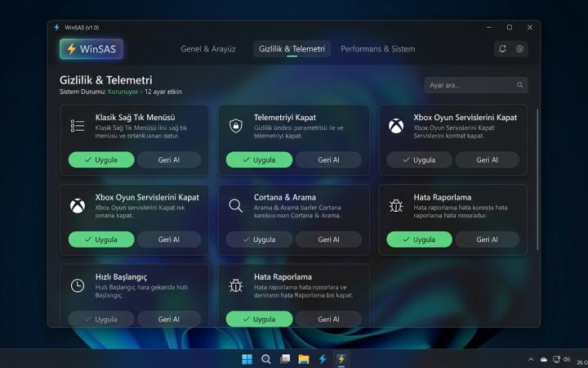Click Geri Al for Hızlı Başlangıç
This screenshot has width=588, height=368.
[169, 319]
